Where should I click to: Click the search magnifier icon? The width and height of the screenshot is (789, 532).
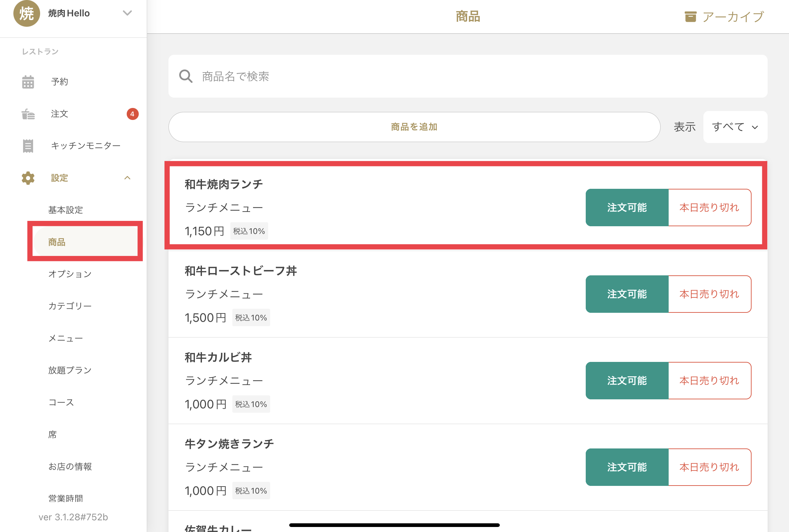(186, 76)
